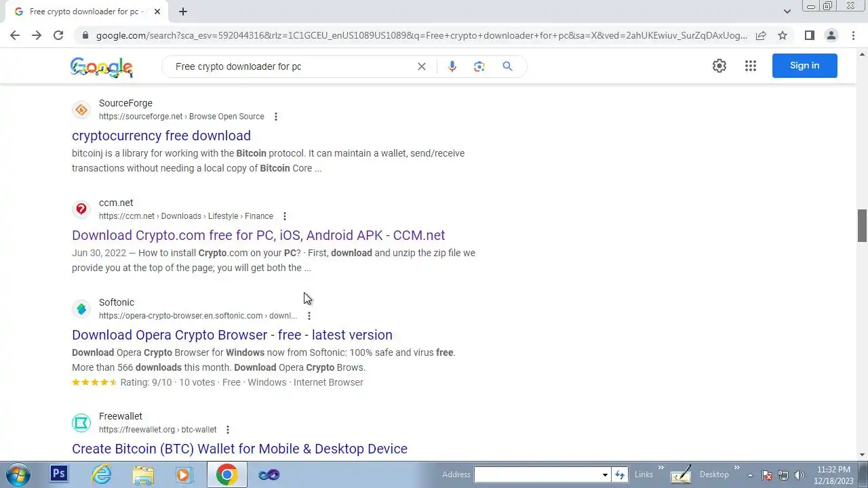The width and height of the screenshot is (868, 488).
Task: Open Chrome three-dot menu
Action: click(x=853, y=35)
